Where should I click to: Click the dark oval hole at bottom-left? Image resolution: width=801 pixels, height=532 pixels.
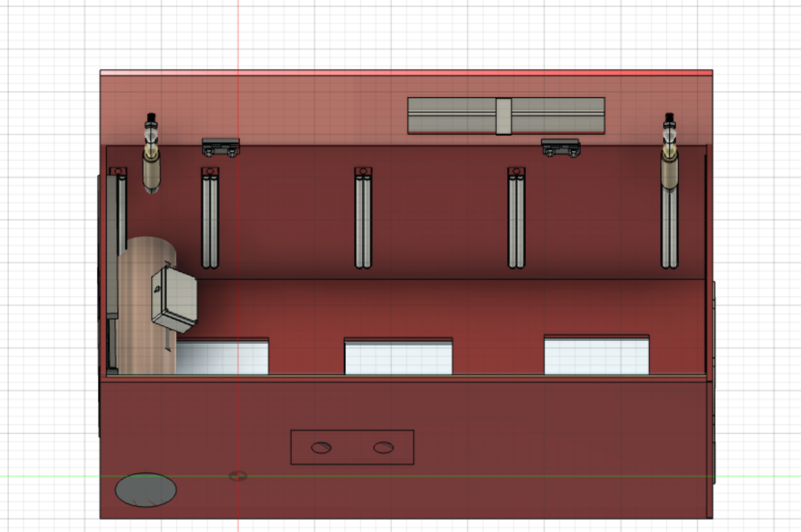(x=146, y=490)
